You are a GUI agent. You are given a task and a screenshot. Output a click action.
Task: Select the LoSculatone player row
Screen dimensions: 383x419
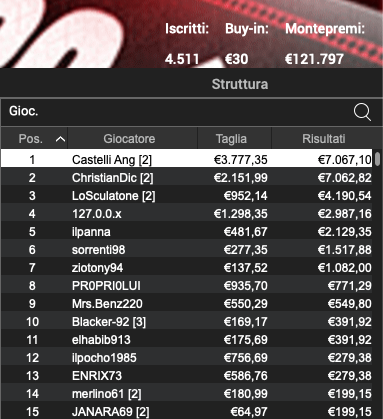coord(187,196)
